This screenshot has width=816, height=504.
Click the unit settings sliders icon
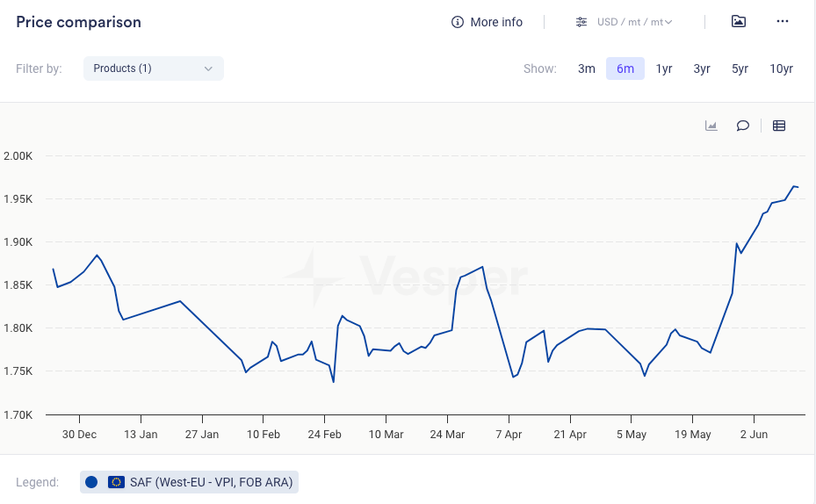tap(581, 22)
